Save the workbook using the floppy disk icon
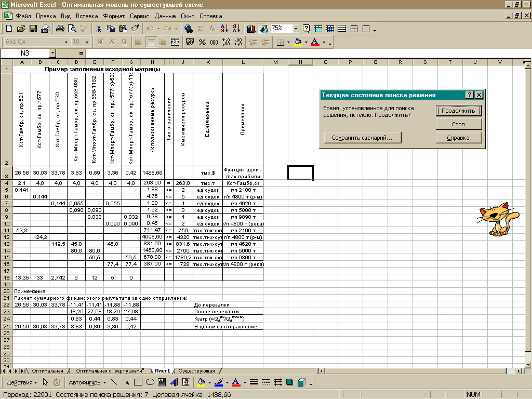 click(33, 29)
